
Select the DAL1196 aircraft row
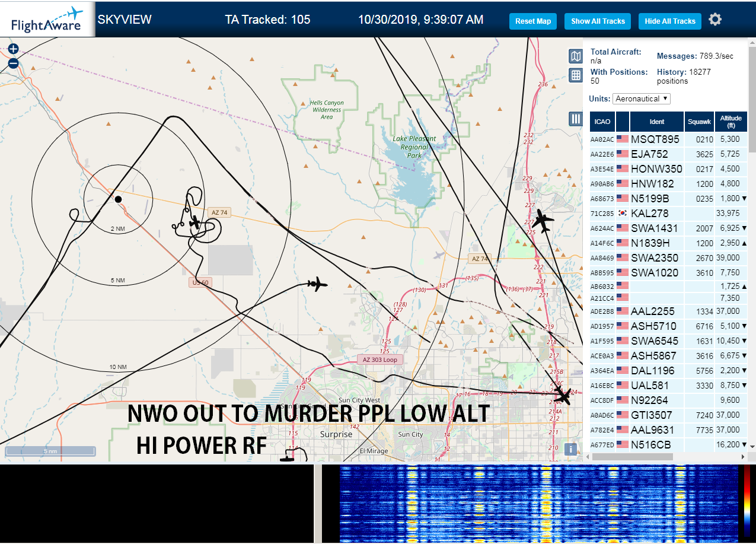coord(669,370)
